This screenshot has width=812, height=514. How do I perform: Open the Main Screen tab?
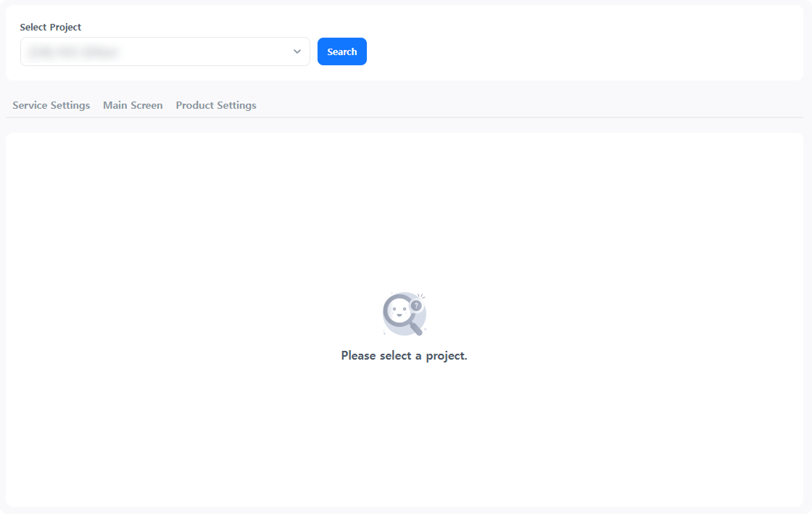pos(133,105)
